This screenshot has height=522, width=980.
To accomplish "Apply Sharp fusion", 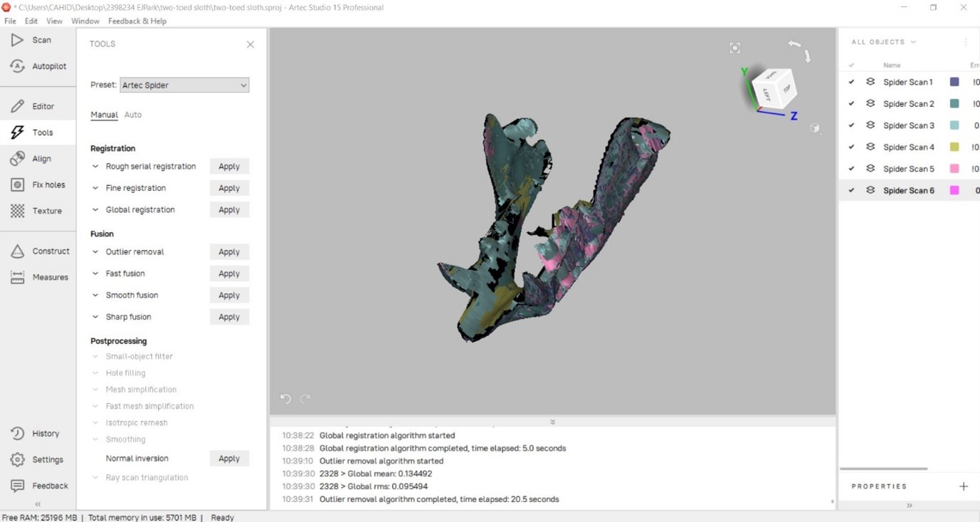I will point(229,317).
